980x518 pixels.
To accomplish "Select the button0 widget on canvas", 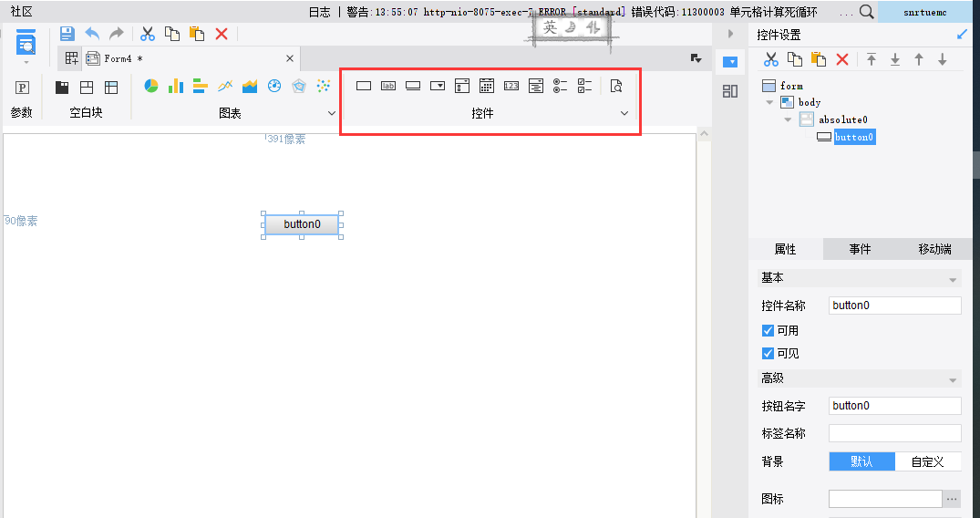I will pos(302,224).
